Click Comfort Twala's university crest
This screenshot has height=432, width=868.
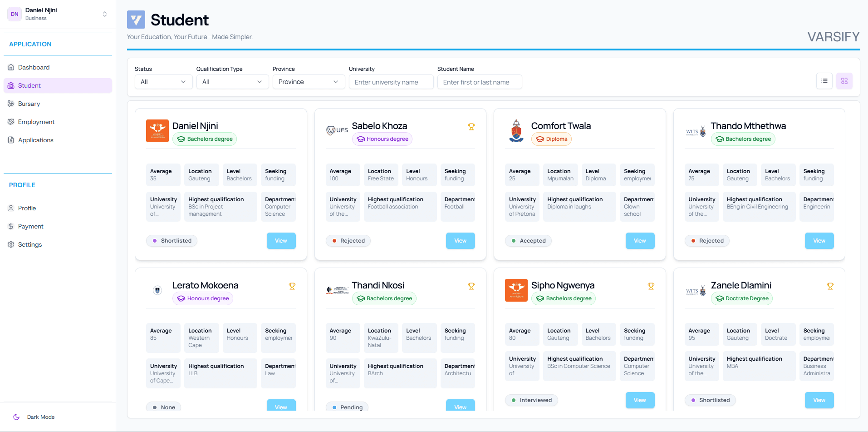(516, 131)
